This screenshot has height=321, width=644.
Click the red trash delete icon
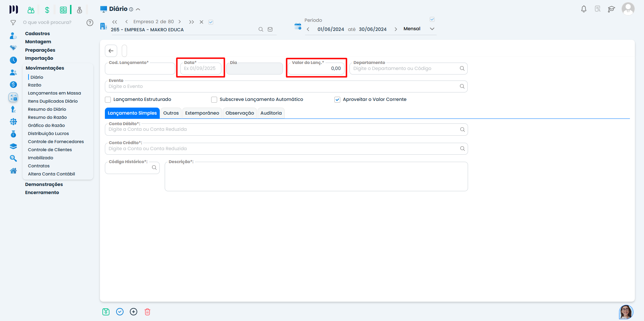[147, 312]
